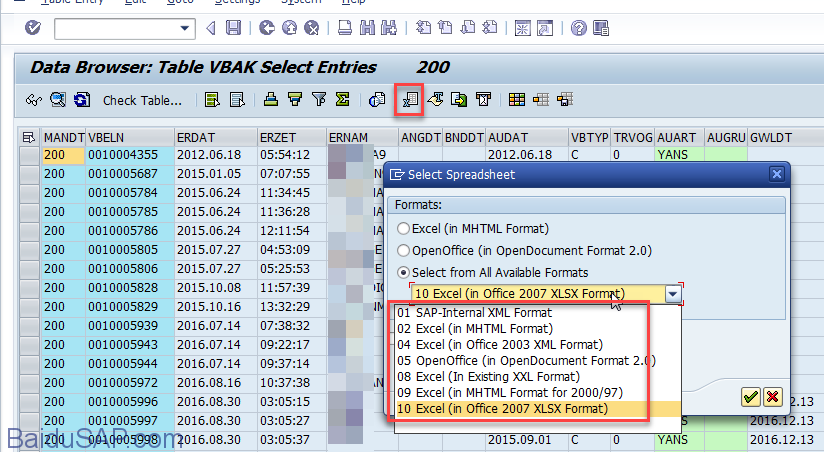Screen dimensions: 824x452
Task: Jump to the First Page icon
Action: (x=423, y=27)
